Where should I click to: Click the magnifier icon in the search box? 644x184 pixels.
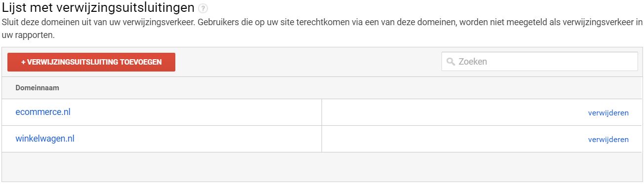point(450,62)
